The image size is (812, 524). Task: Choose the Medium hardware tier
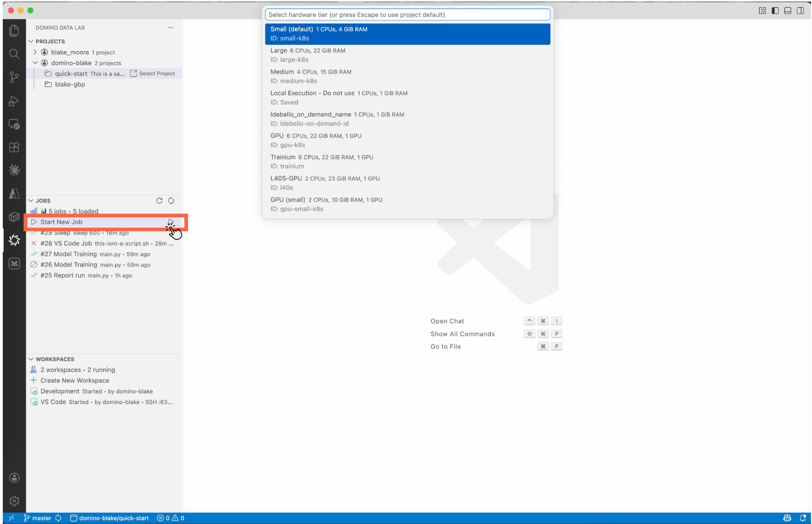pyautogui.click(x=407, y=76)
